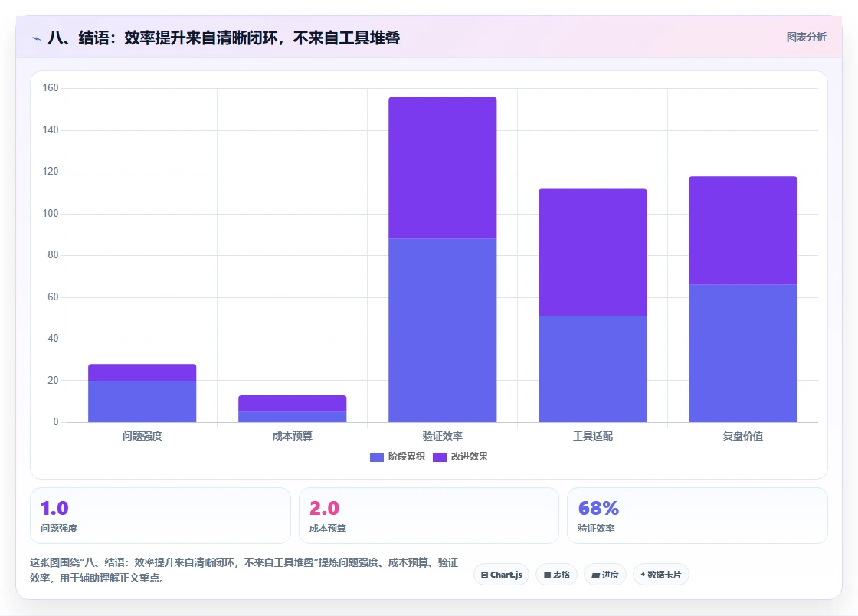
Task: Click the 阶段累积 legend color swatch
Action: pyautogui.click(x=377, y=457)
